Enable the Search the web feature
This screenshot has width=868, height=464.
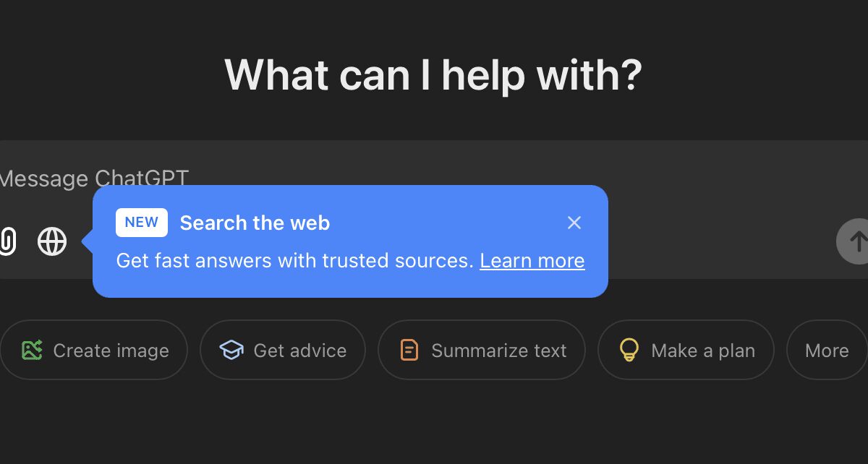coord(51,241)
